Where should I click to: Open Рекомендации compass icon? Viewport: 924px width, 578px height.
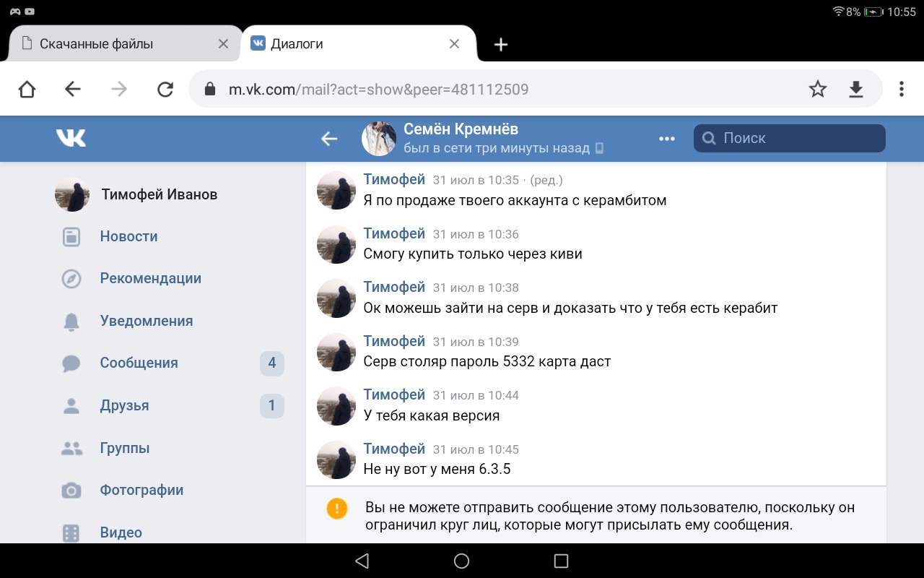click(71, 279)
